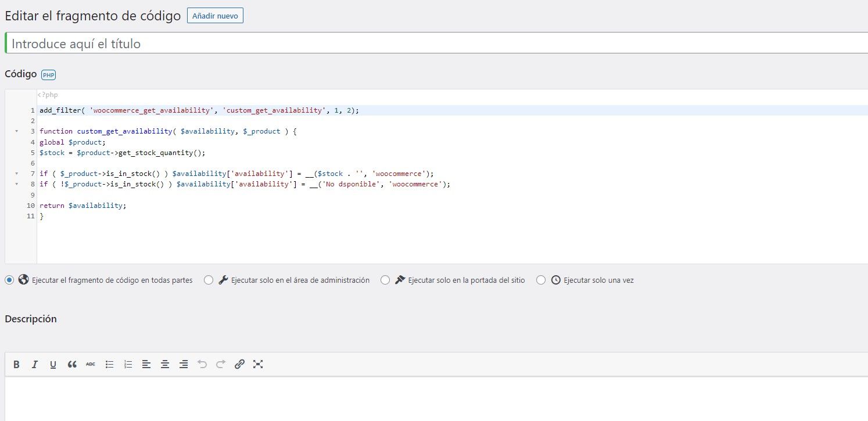Screen dimensions: 868x421
Task: Toggle fullscreen editor mode icon
Action: point(258,364)
